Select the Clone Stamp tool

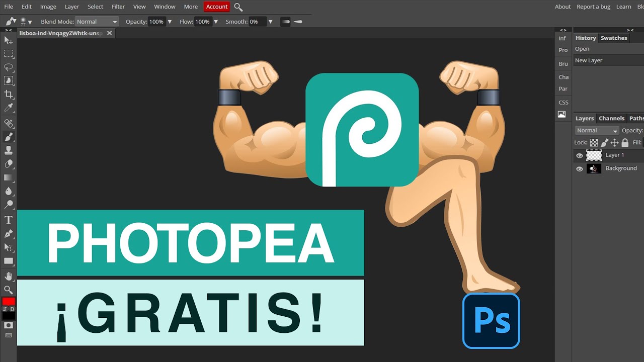click(9, 150)
